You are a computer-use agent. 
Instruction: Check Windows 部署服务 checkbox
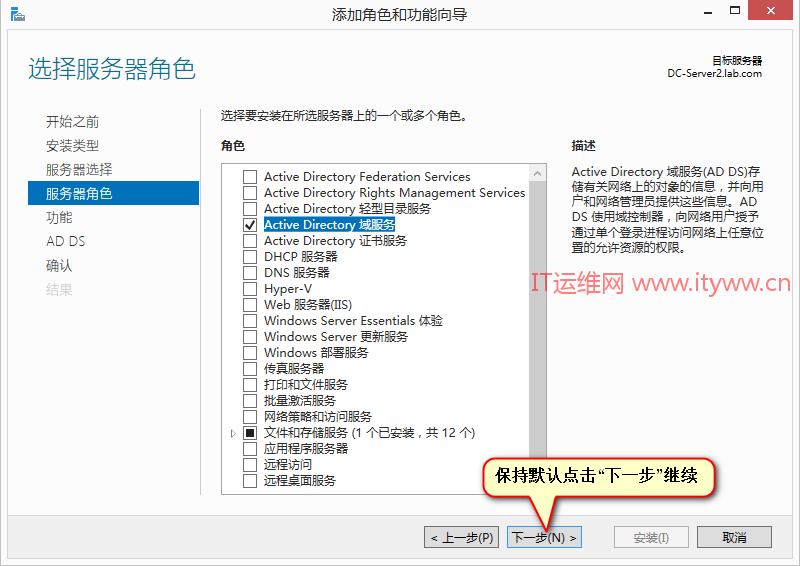pyautogui.click(x=250, y=353)
